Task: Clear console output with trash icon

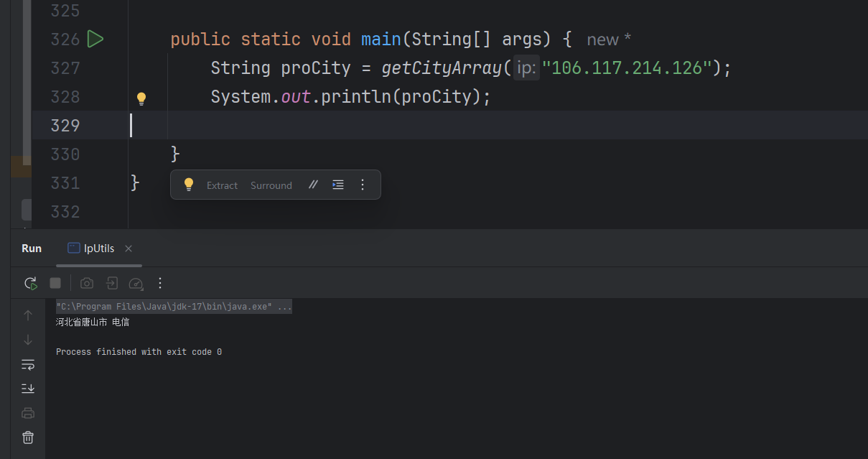Action: [x=28, y=437]
